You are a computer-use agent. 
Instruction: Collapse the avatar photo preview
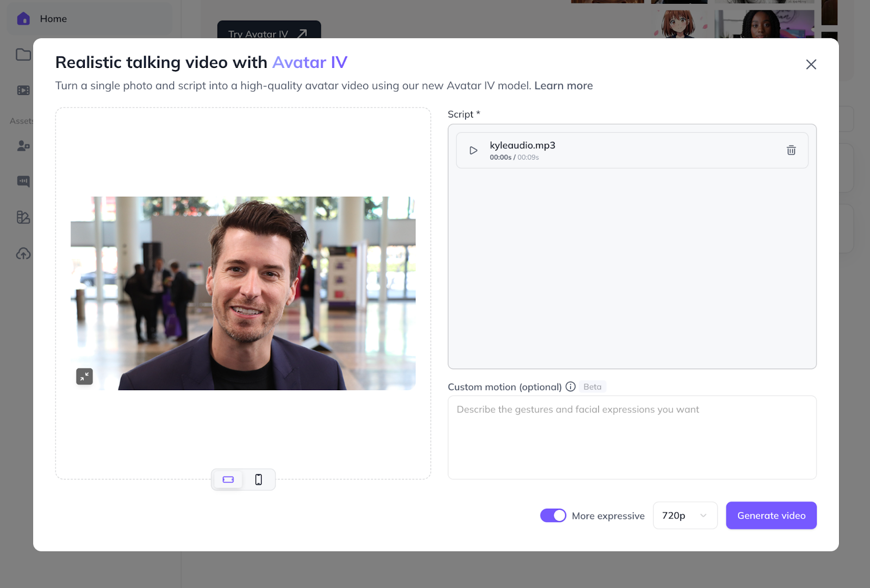[84, 376]
